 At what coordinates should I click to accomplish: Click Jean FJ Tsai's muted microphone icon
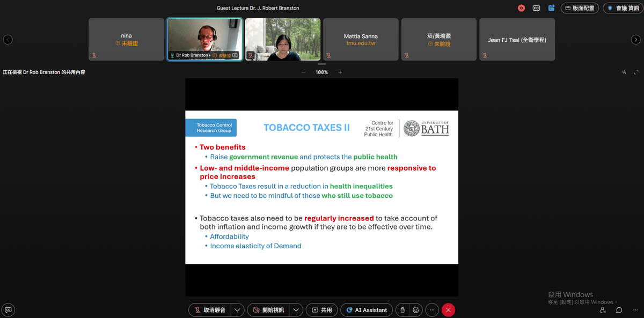click(485, 55)
